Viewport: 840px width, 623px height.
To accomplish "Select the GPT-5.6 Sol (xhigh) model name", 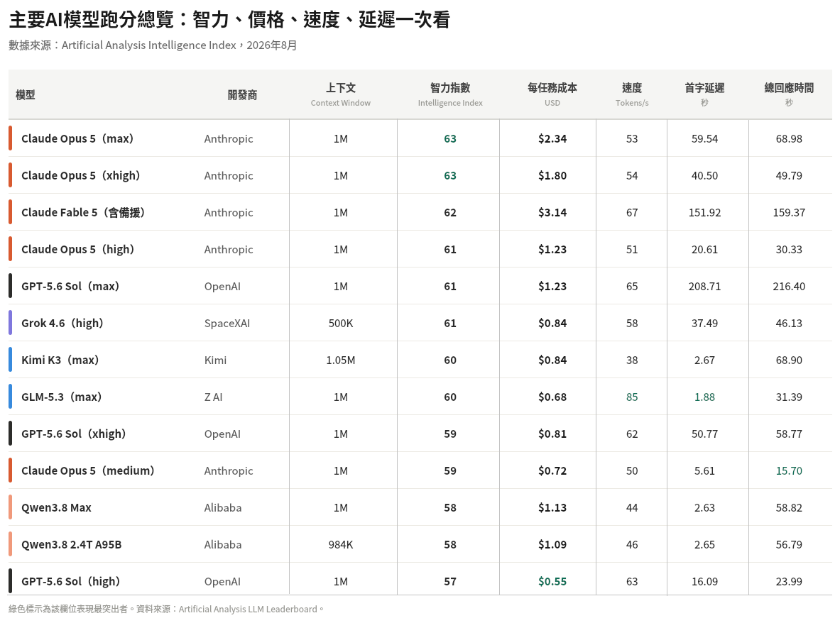I will pyautogui.click(x=73, y=434).
